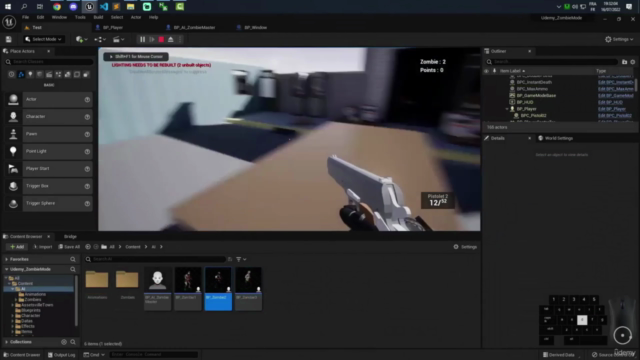This screenshot has height=360, width=640.
Task: Close the Place Actors panel
Action: point(49,51)
